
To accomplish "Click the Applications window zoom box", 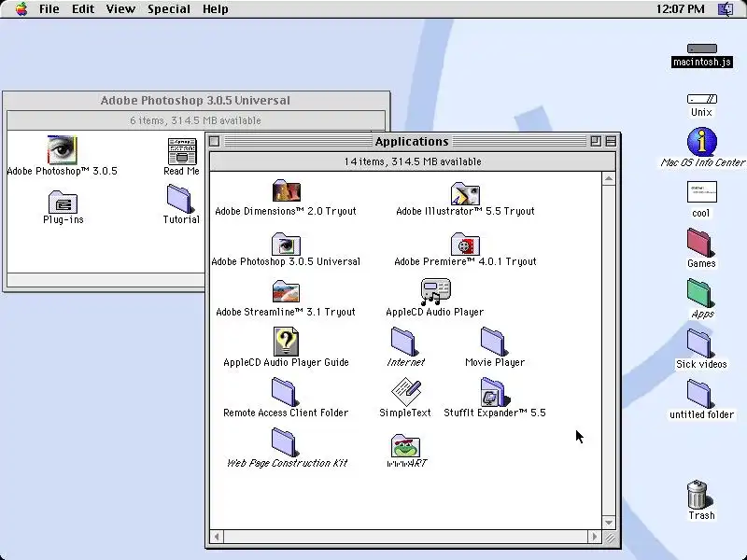I will (596, 142).
